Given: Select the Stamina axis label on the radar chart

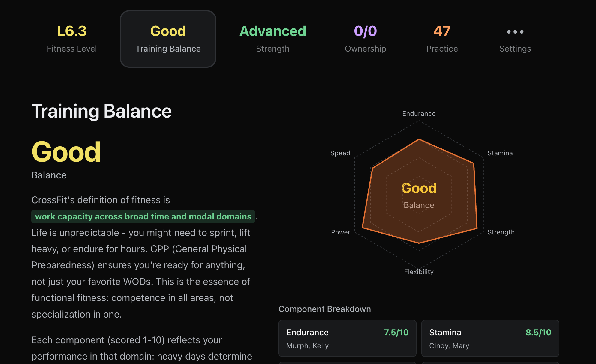Looking at the screenshot, I should 500,153.
